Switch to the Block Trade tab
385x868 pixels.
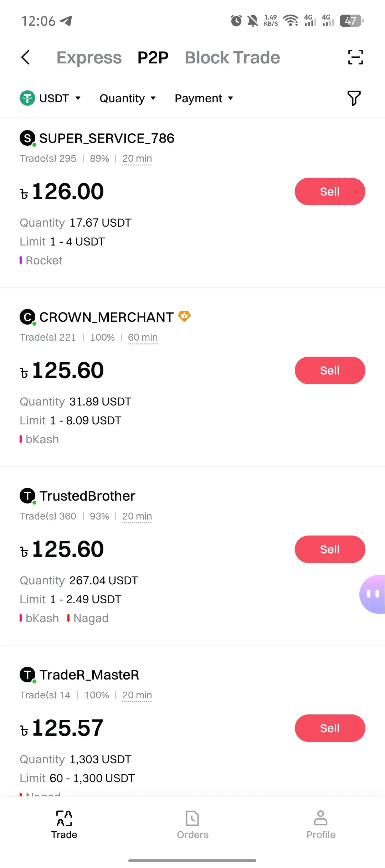click(x=232, y=57)
